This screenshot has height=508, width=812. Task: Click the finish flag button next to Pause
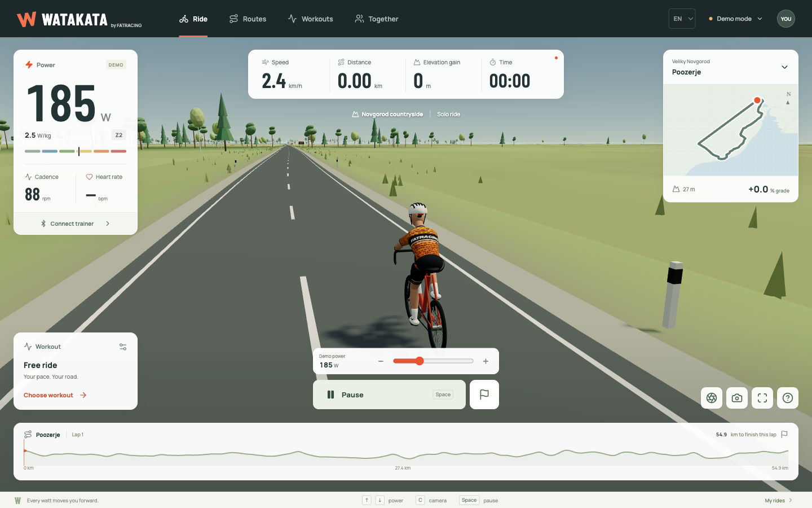[x=484, y=395]
